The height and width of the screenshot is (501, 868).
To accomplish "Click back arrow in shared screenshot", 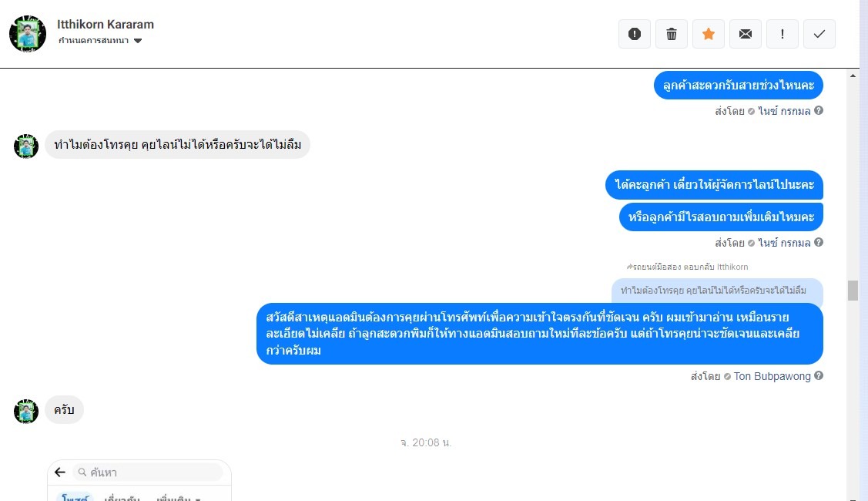I will coord(60,472).
